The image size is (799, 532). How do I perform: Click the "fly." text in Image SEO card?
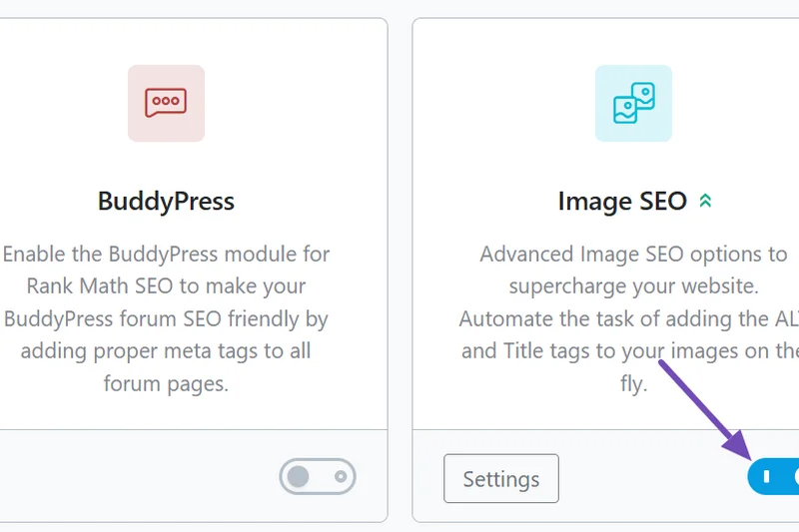[x=633, y=383]
